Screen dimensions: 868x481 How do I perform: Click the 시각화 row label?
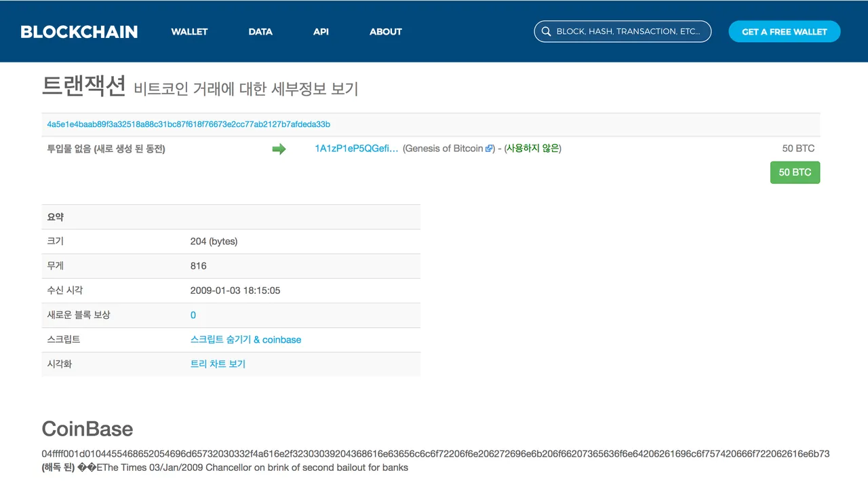coord(60,364)
